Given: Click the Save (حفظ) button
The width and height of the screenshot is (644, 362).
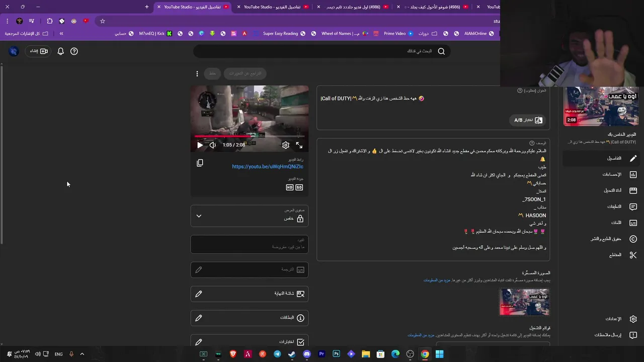Looking at the screenshot, I should click(x=212, y=73).
